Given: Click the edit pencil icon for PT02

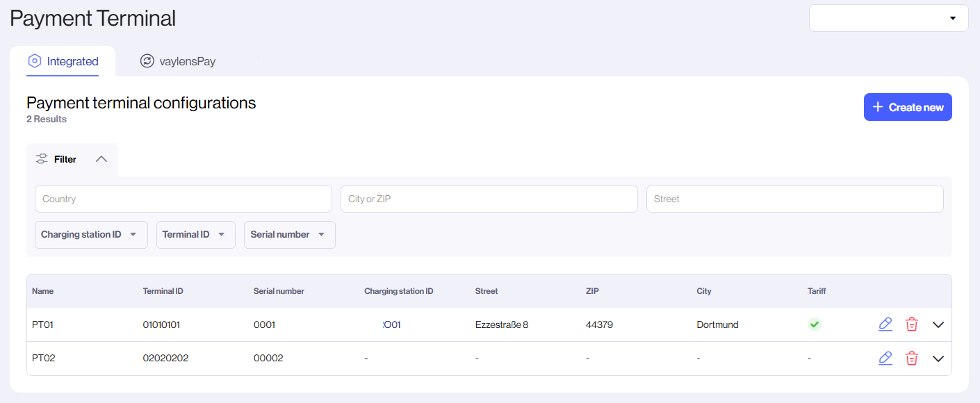Looking at the screenshot, I should 885,358.
